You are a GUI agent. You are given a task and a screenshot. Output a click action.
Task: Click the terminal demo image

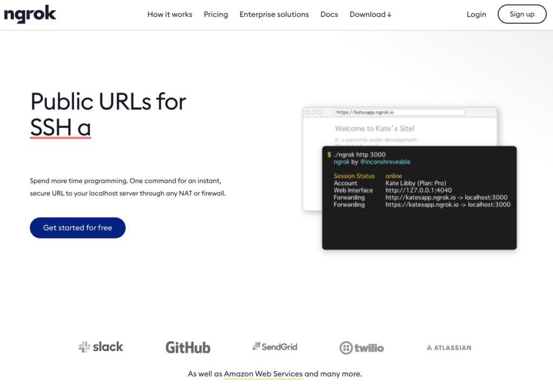tap(419, 198)
